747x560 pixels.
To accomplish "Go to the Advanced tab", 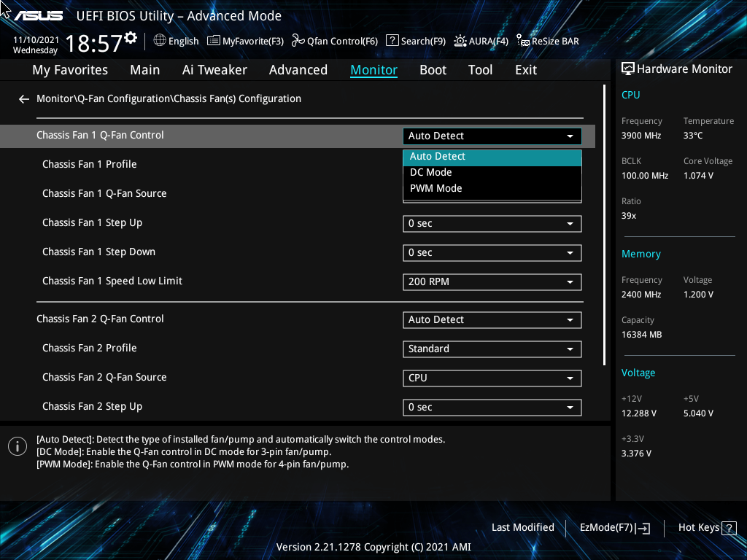I will pyautogui.click(x=298, y=70).
